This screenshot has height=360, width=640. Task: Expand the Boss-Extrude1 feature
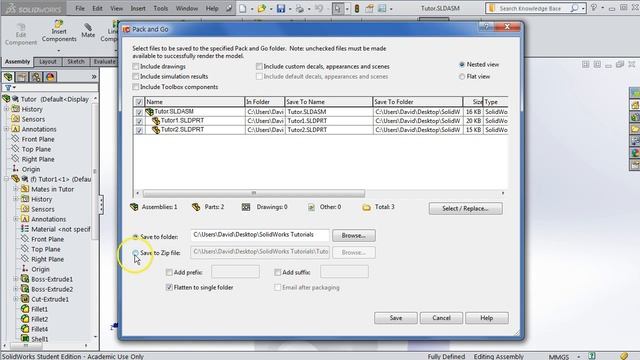click(x=16, y=279)
